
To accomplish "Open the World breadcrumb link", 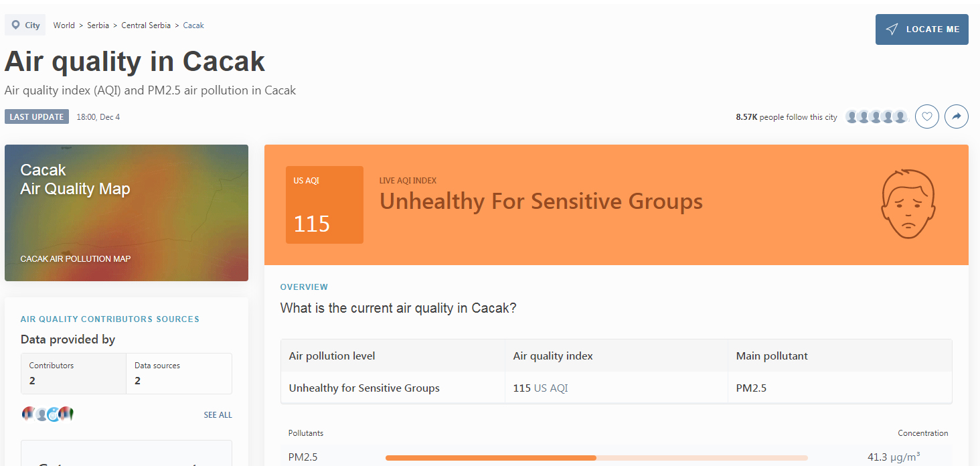I will tap(64, 25).
